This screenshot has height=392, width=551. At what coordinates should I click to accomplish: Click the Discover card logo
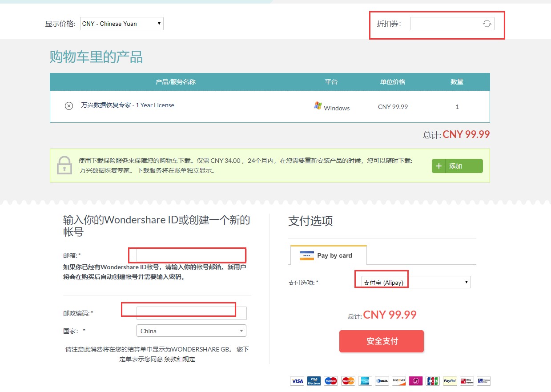[399, 381]
